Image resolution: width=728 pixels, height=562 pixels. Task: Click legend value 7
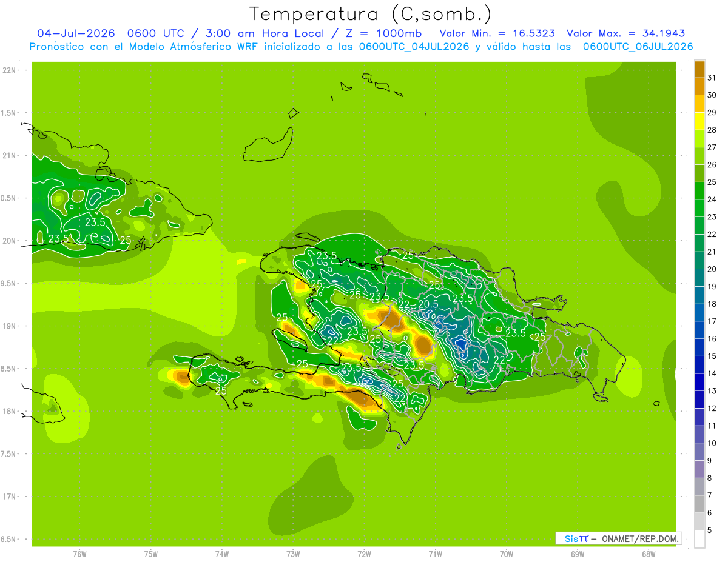(x=709, y=495)
